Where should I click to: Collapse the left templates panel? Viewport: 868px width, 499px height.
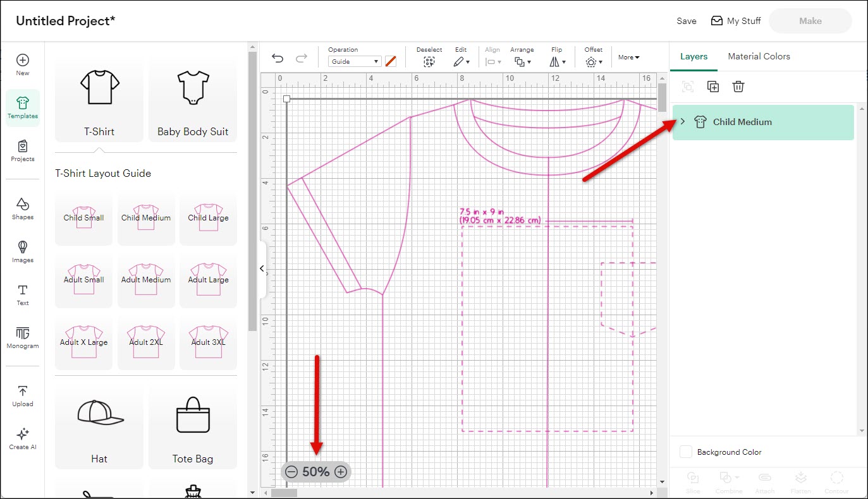pos(262,269)
